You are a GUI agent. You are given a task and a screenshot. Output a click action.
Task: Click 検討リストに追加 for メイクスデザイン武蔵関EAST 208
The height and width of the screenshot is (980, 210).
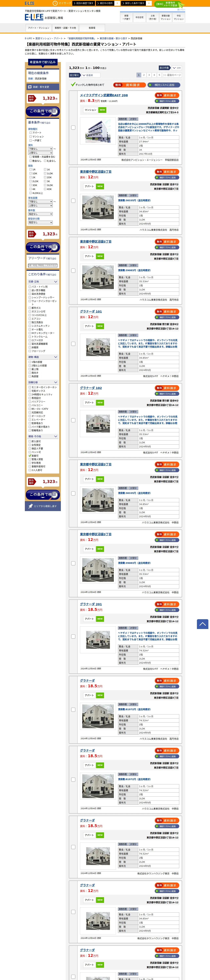tap(167, 101)
